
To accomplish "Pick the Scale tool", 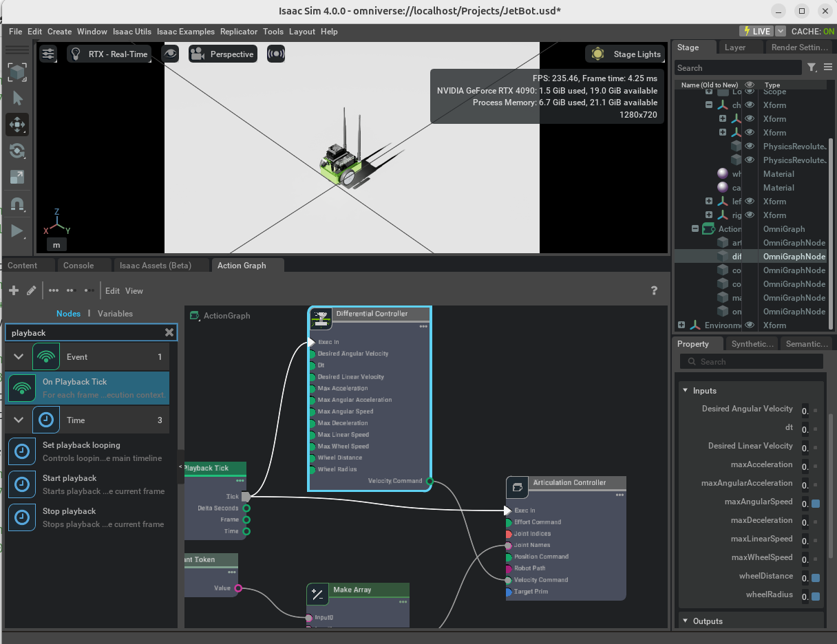I will click(x=17, y=178).
